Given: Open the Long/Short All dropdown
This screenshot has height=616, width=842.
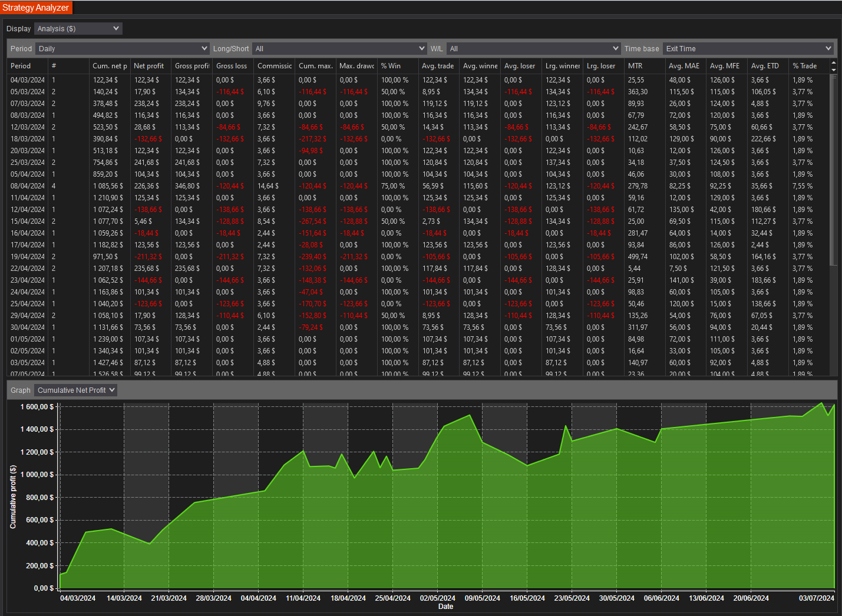Looking at the screenshot, I should pos(339,48).
